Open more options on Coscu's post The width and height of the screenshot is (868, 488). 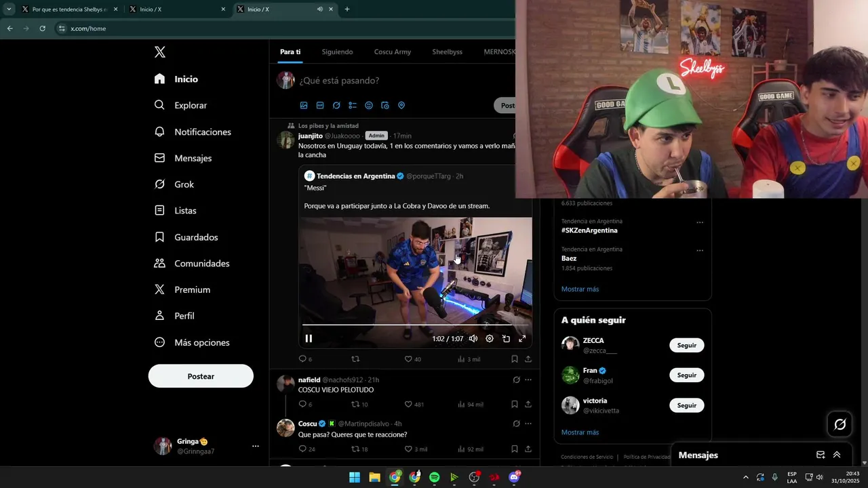coord(528,424)
